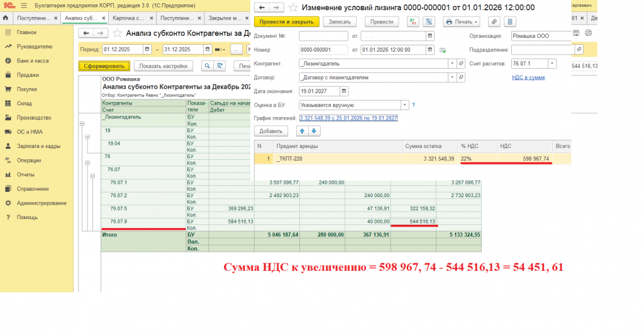The width and height of the screenshot is (644, 335).
Task: Open the Договор record link icon
Action: click(461, 77)
